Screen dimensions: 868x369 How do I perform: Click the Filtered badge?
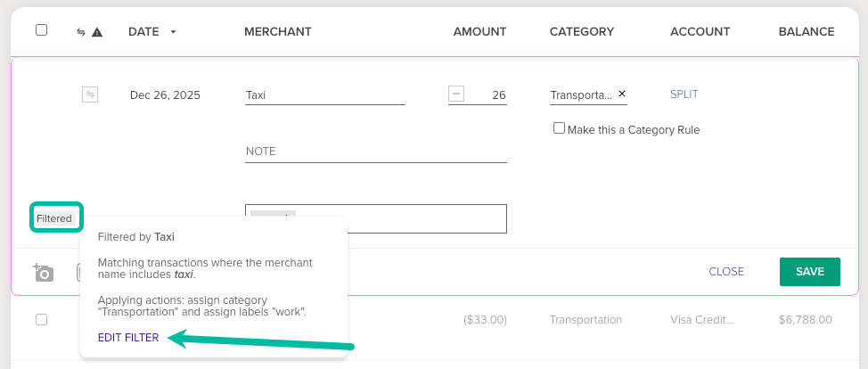pyautogui.click(x=55, y=218)
